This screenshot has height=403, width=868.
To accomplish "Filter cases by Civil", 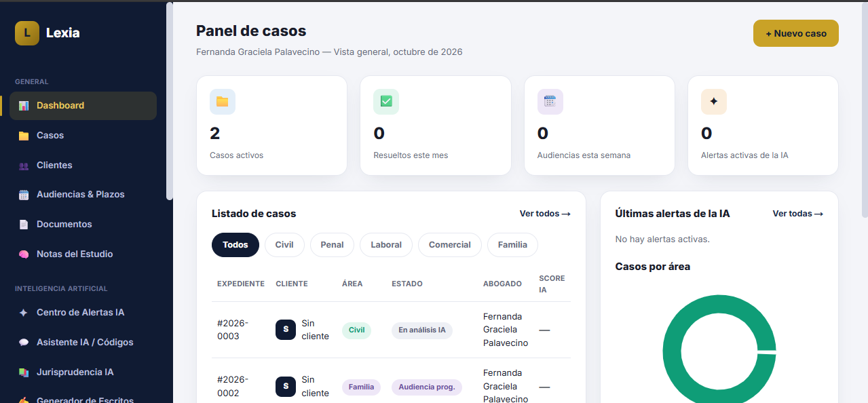I will tap(284, 245).
